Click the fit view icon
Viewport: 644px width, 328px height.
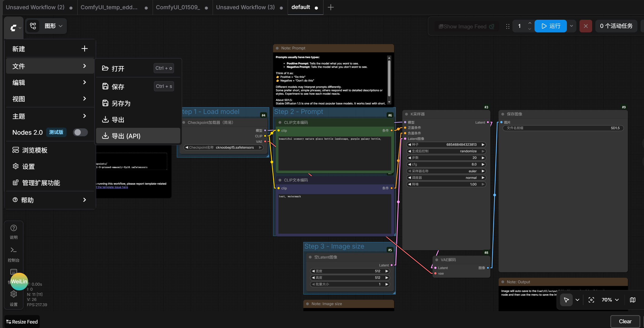(x=591, y=300)
